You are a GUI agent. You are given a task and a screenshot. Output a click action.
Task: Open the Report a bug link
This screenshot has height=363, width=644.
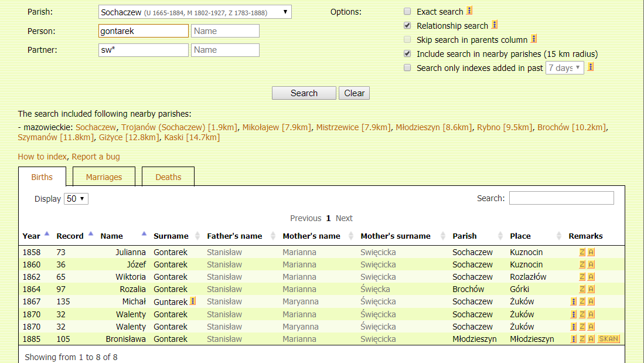point(96,157)
